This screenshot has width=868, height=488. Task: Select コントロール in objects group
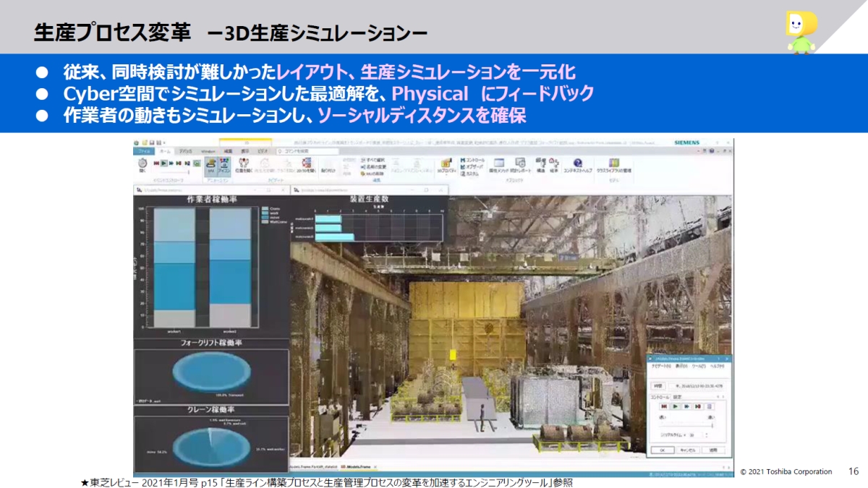pyautogui.click(x=472, y=160)
